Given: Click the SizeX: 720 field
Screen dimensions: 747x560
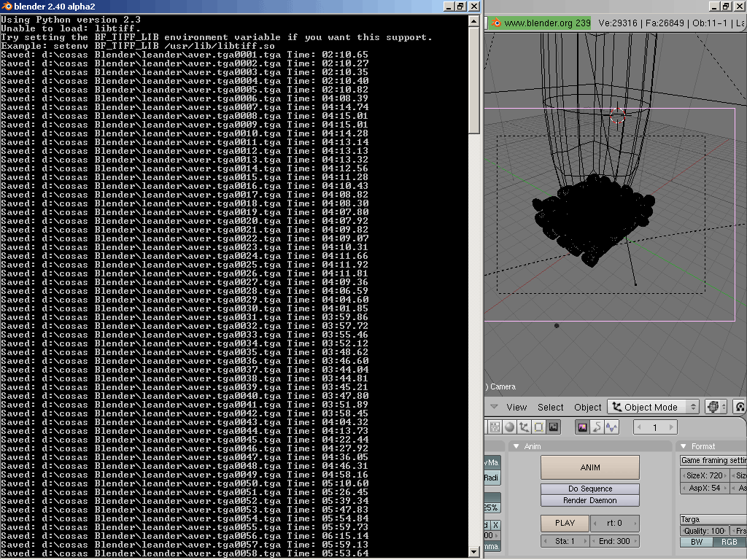Looking at the screenshot, I should click(x=705, y=475).
